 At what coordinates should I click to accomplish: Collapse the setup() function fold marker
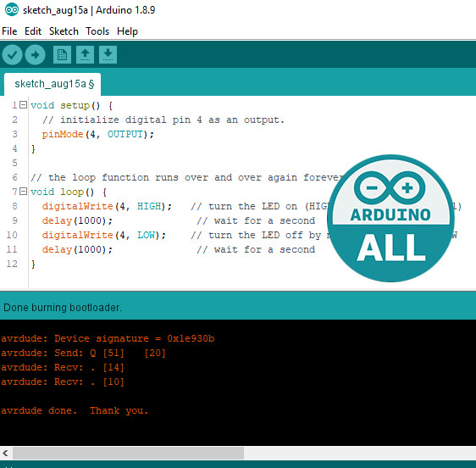[23, 105]
